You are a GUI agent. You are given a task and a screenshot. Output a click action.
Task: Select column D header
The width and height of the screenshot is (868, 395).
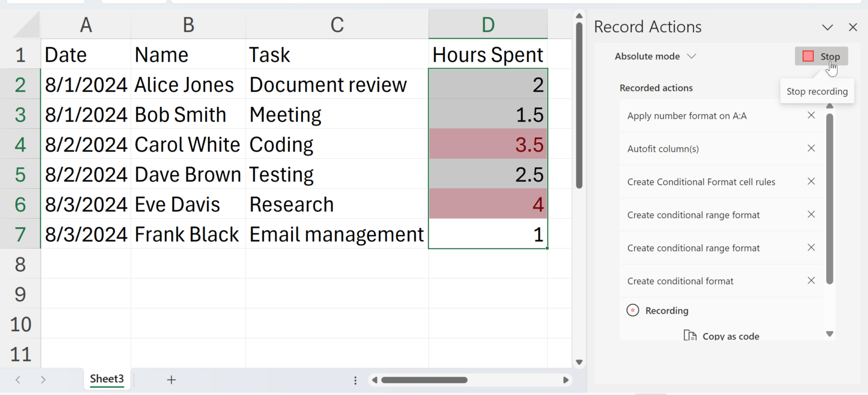488,24
